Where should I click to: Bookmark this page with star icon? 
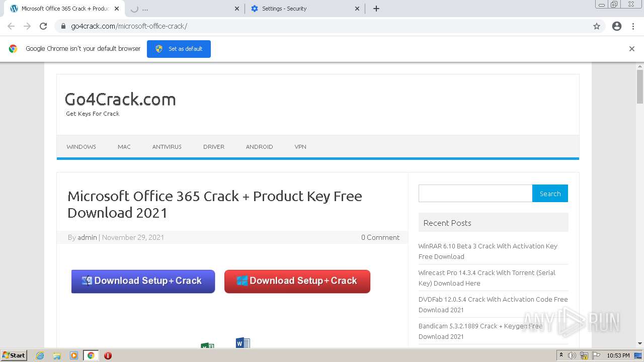[597, 26]
